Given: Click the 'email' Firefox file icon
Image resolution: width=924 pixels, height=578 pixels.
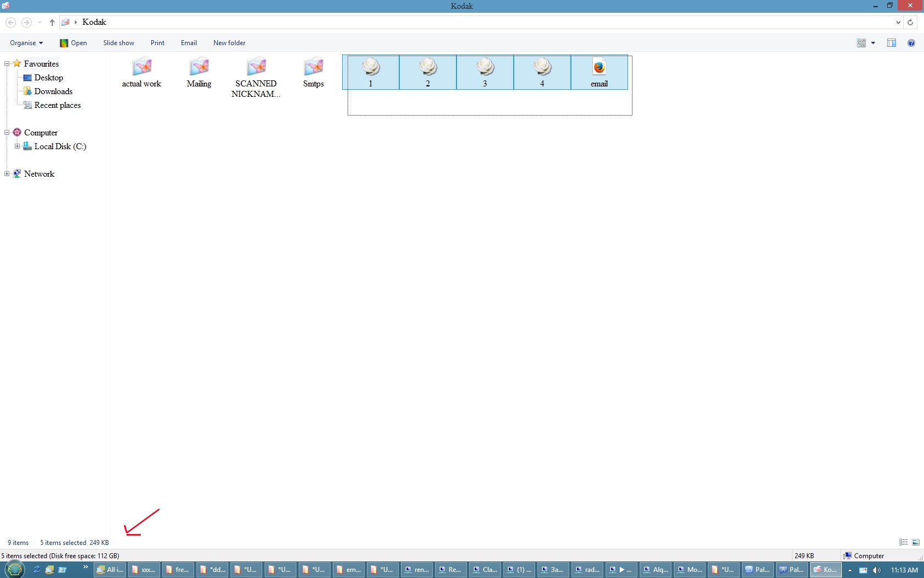Looking at the screenshot, I should 599,68.
